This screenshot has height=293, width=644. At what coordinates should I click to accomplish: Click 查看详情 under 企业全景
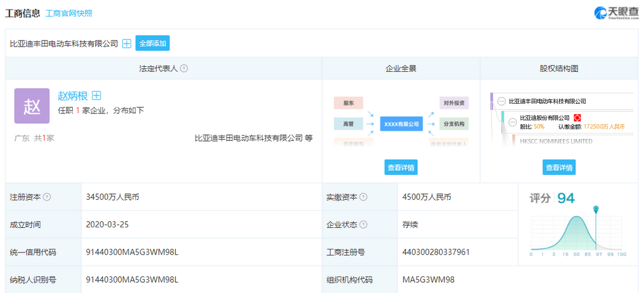click(x=401, y=167)
